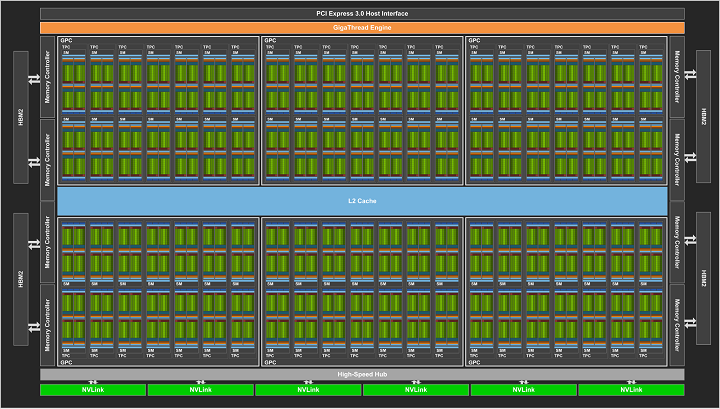Viewport: 720px width, 409px height.
Task: Click the PCI Express 3.0 Host Interface bar
Action: click(362, 13)
